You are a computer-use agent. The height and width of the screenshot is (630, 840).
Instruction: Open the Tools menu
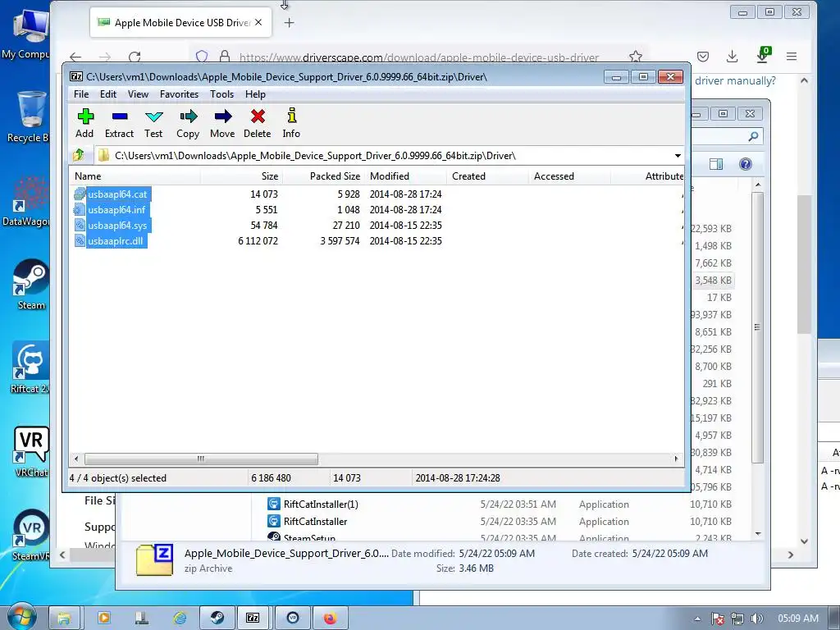coord(221,94)
